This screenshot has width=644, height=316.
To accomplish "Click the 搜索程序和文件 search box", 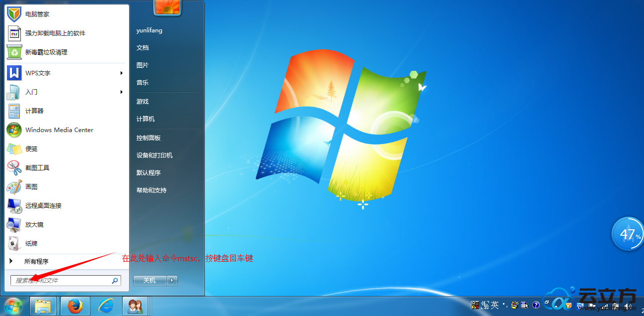I will point(66,281).
